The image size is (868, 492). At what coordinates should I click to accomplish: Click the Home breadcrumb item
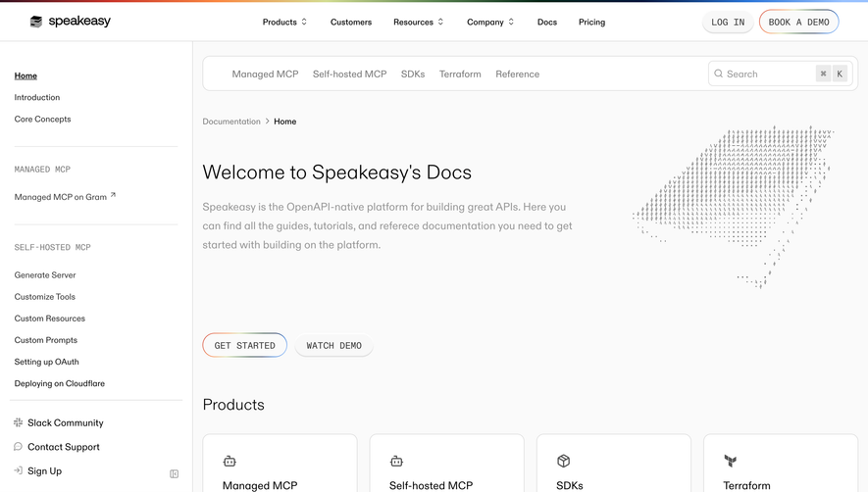pos(285,122)
